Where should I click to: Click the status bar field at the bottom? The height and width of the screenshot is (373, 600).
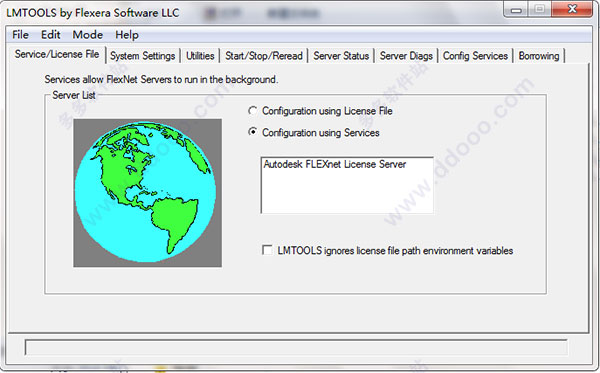coord(296,347)
